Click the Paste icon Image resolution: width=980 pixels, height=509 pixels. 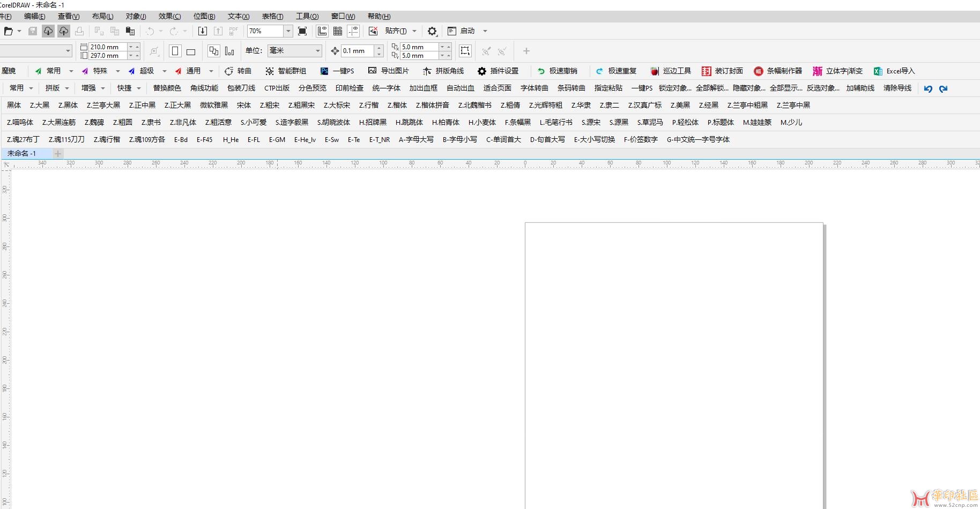[x=130, y=31]
